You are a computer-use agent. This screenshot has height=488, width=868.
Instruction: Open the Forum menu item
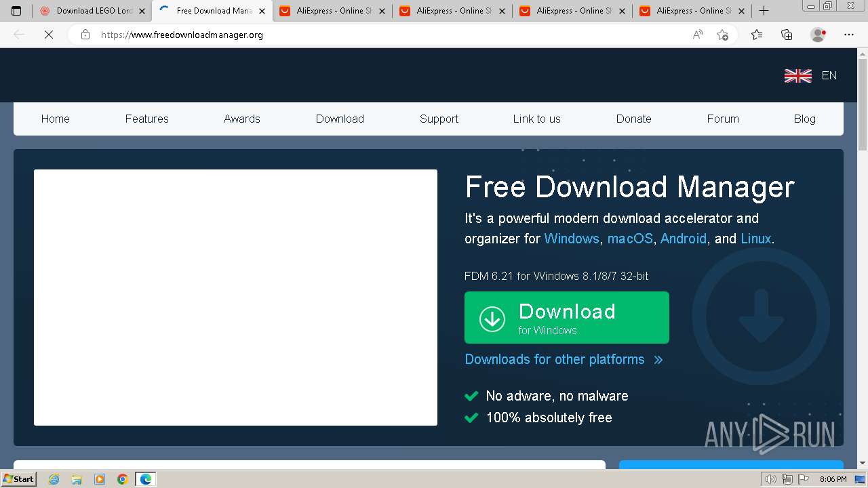pos(723,119)
